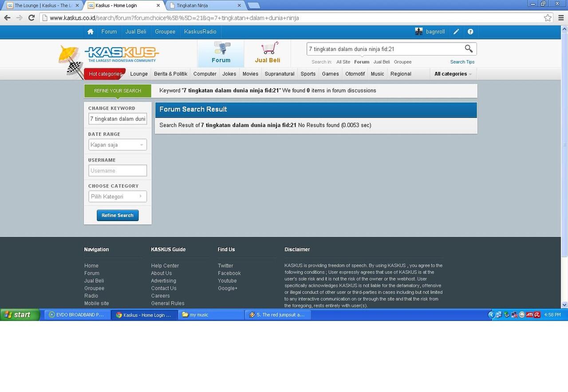Select the Forum section icon
568x392 pixels.
221,53
